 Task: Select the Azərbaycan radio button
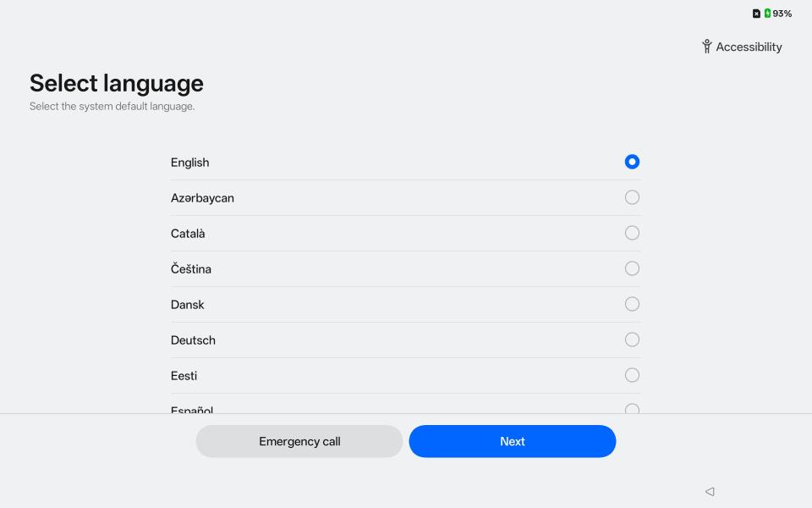click(x=632, y=197)
